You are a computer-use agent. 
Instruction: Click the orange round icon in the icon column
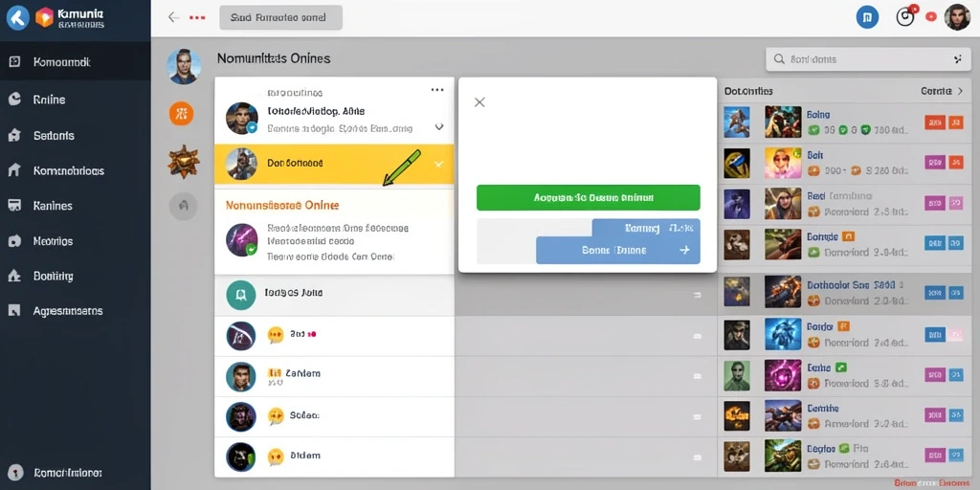(x=181, y=113)
